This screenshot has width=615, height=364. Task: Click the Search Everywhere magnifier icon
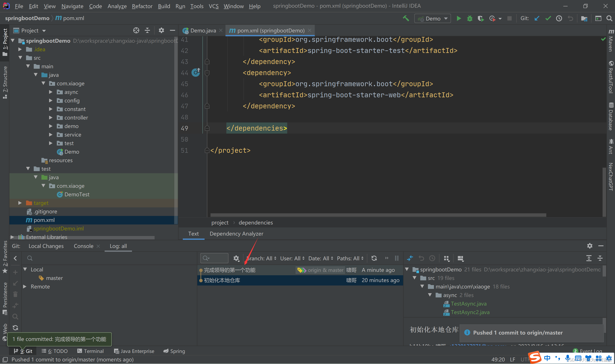tap(609, 18)
